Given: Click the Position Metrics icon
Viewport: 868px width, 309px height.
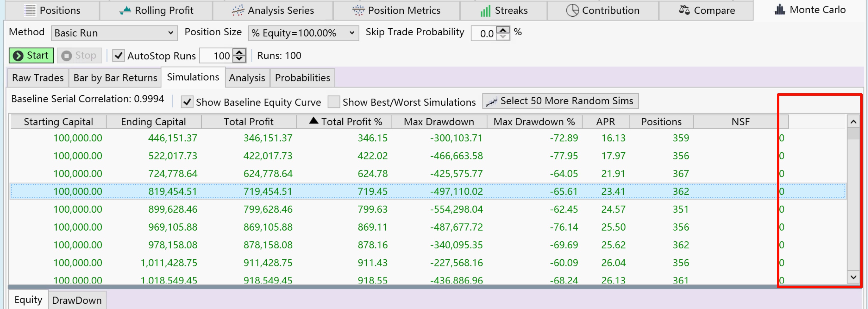Looking at the screenshot, I should [x=358, y=10].
